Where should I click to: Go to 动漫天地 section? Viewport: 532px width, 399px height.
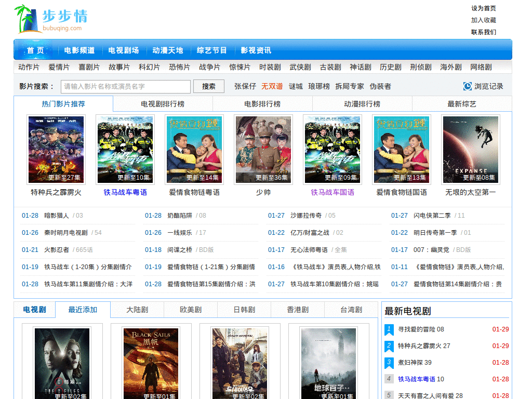pyautogui.click(x=168, y=50)
